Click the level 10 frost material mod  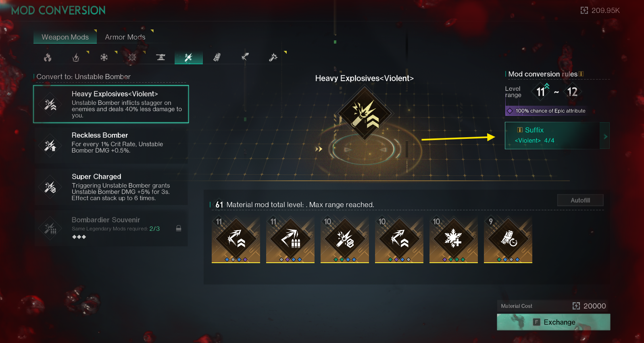(454, 240)
